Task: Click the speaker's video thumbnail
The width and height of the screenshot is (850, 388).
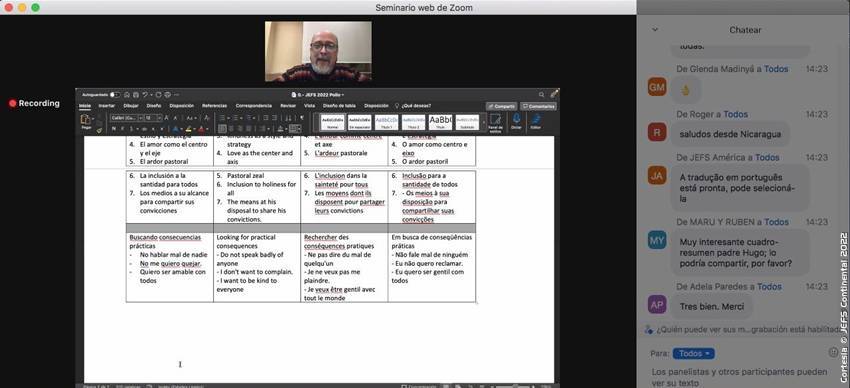Action: tap(318, 51)
